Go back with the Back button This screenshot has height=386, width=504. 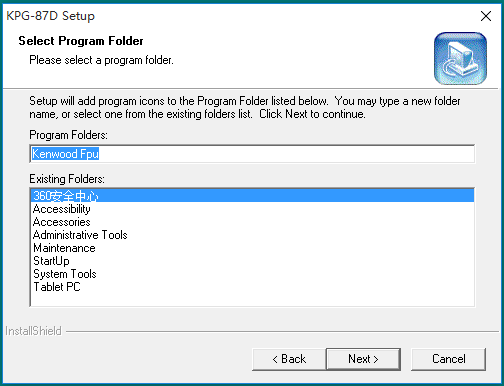point(289,359)
